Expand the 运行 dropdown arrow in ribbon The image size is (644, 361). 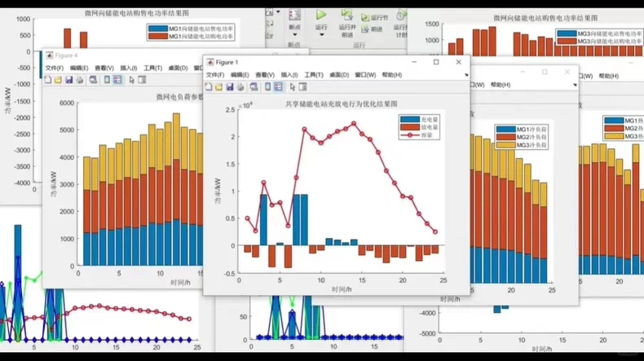(x=321, y=35)
